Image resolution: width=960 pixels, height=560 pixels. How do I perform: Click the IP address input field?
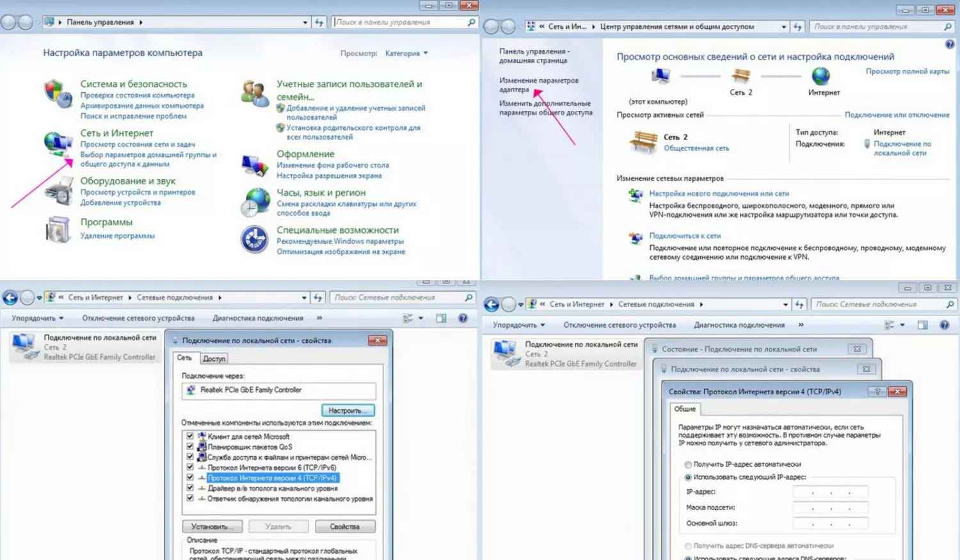pyautogui.click(x=830, y=492)
